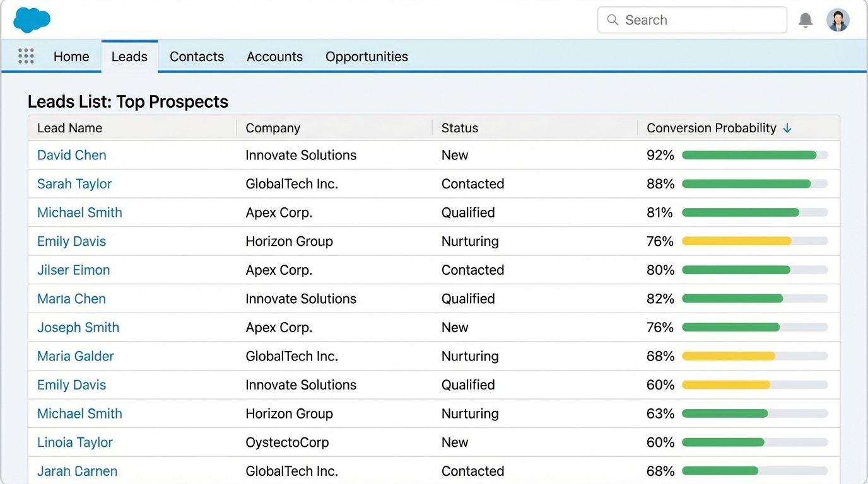Open the app launcher waffle icon
Image resolution: width=868 pixels, height=484 pixels.
point(26,56)
